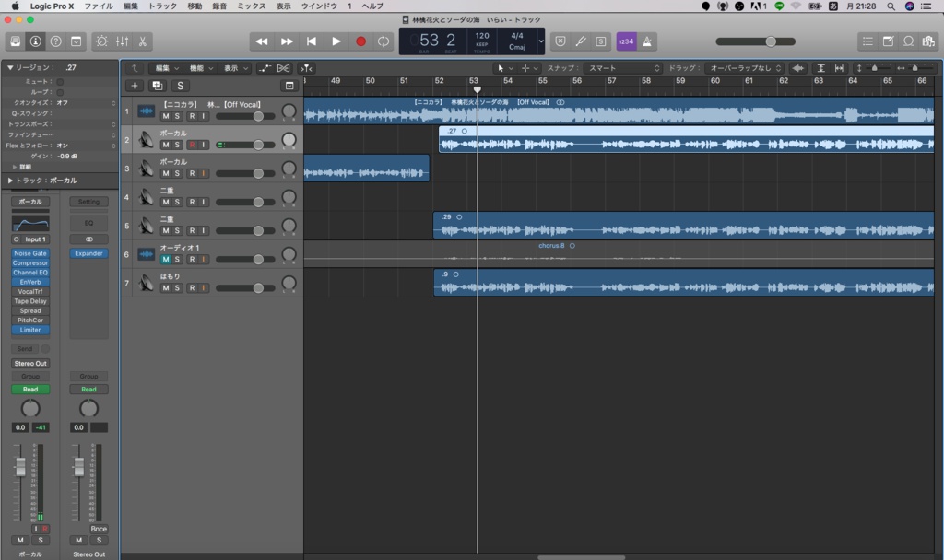Open the Editors scissors icon
The width and height of the screenshot is (944, 560).
143,41
